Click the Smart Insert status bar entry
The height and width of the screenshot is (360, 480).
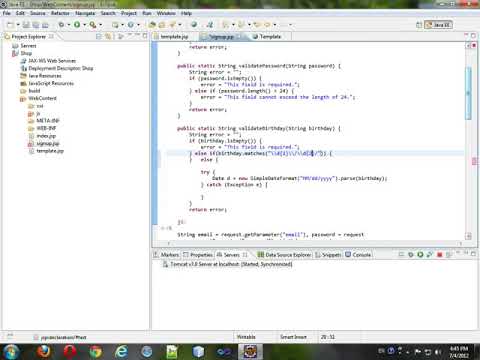[293, 337]
